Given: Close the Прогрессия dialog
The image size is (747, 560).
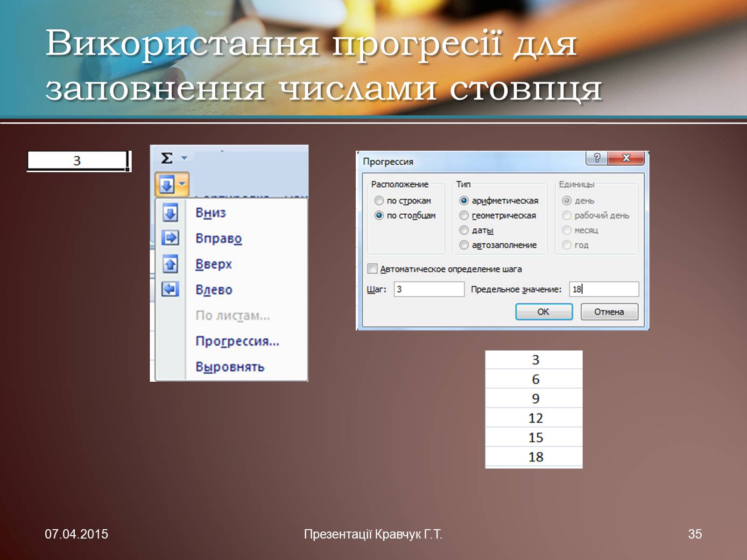Looking at the screenshot, I should pos(627,158).
